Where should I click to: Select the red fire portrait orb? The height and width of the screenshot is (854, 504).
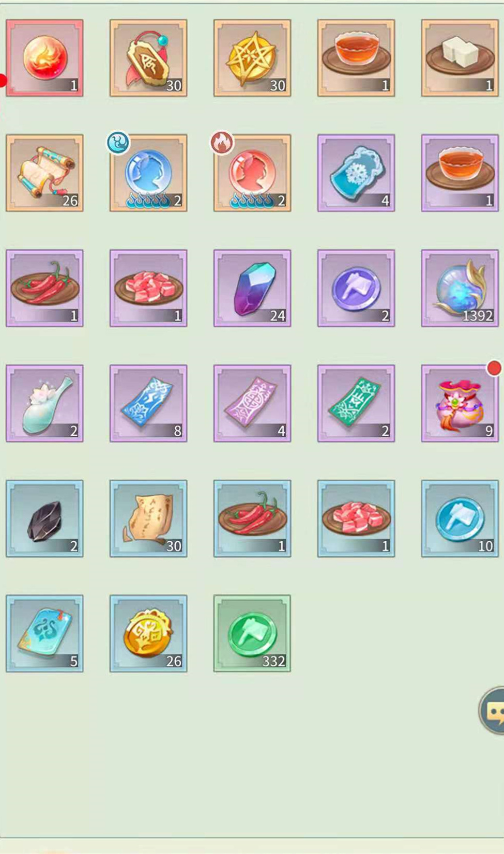pyautogui.click(x=252, y=173)
